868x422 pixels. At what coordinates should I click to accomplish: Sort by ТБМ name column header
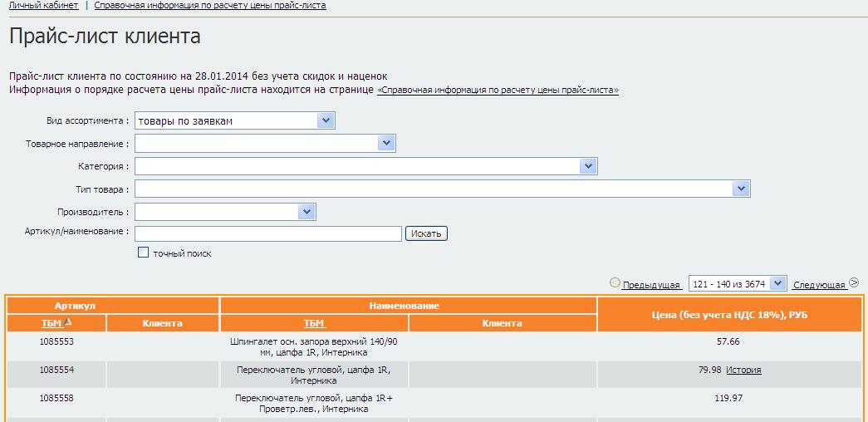tap(314, 323)
